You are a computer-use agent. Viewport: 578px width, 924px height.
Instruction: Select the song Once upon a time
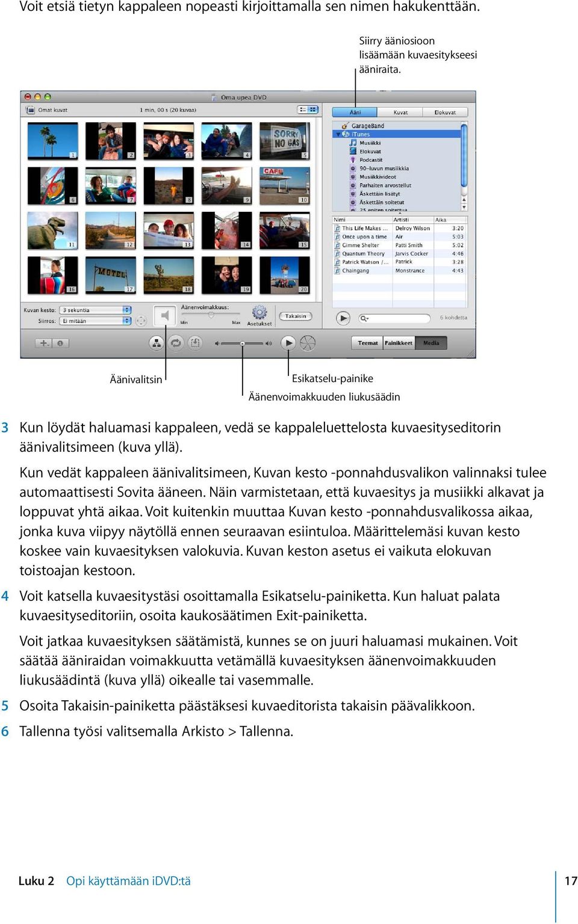pos(364,237)
